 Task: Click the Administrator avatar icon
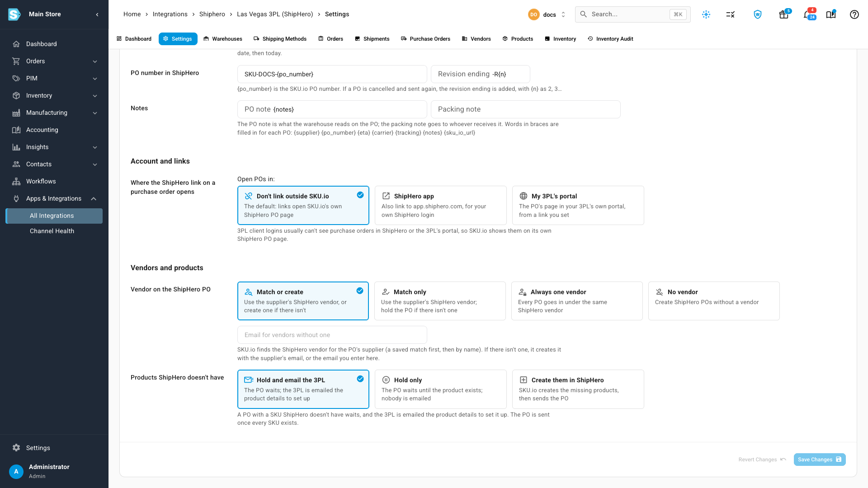tap(16, 471)
